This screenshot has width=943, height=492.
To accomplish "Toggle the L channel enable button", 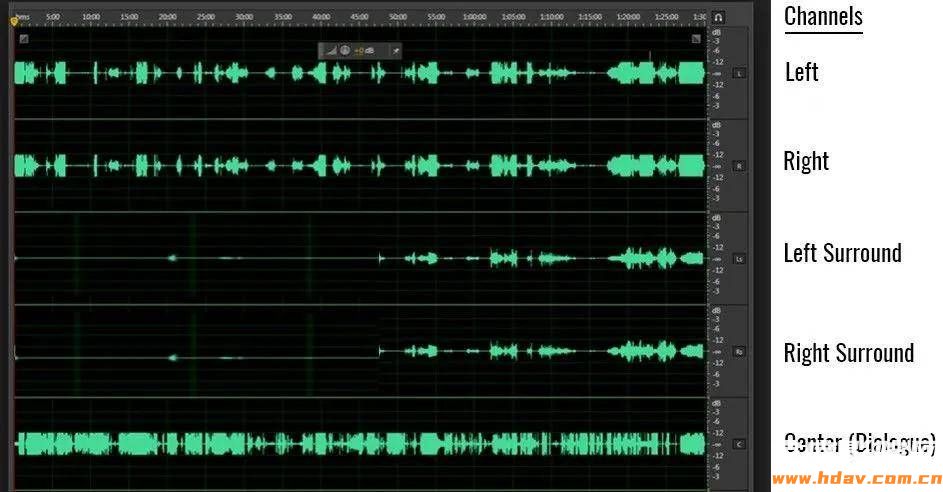I will [739, 73].
